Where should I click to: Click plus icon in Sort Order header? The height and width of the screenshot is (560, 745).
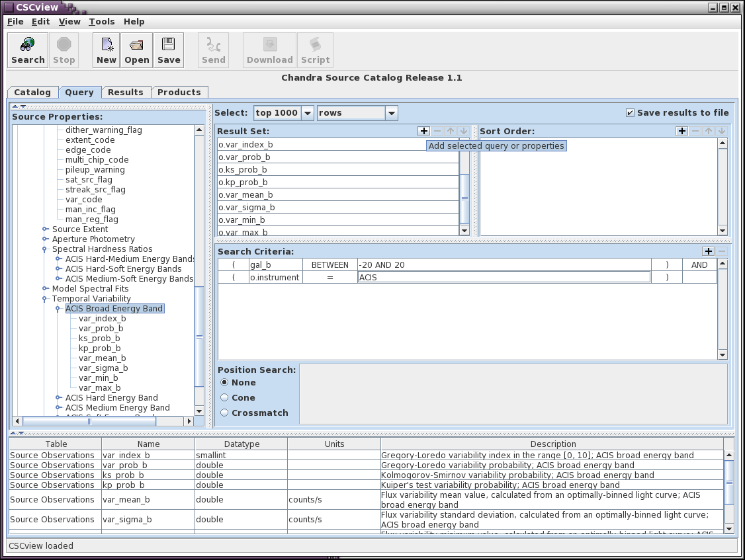(681, 132)
